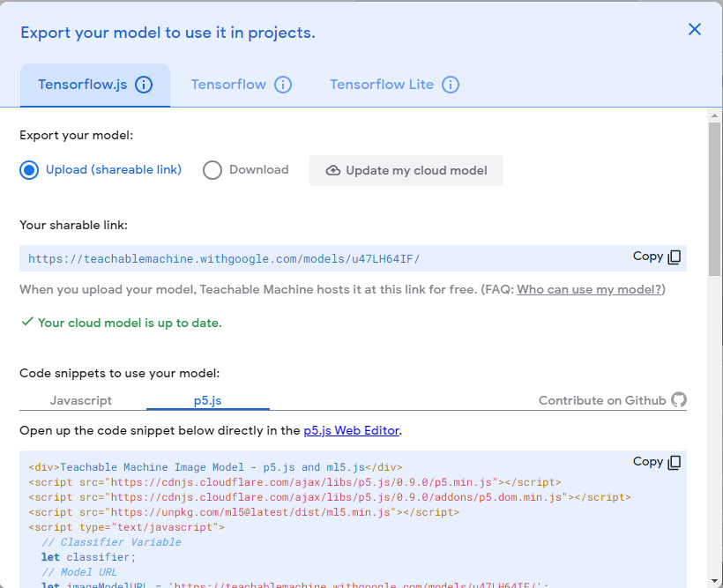Open the Who can use my model? FAQ
Viewport: 723px width, 588px height.
point(589,290)
